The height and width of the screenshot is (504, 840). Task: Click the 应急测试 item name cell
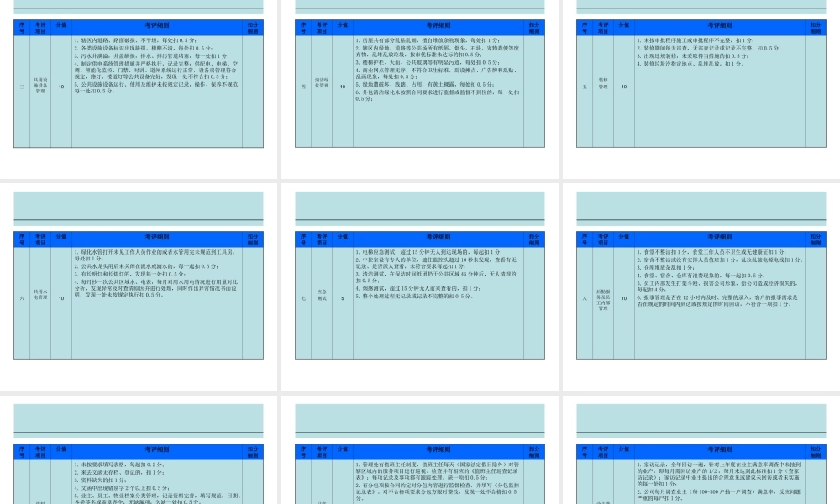coord(321,297)
